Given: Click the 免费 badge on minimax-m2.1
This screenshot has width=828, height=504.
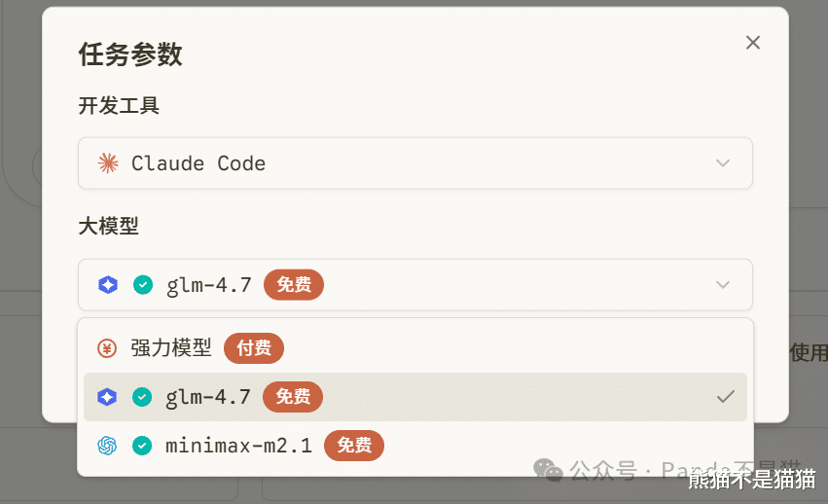Looking at the screenshot, I should [354, 446].
